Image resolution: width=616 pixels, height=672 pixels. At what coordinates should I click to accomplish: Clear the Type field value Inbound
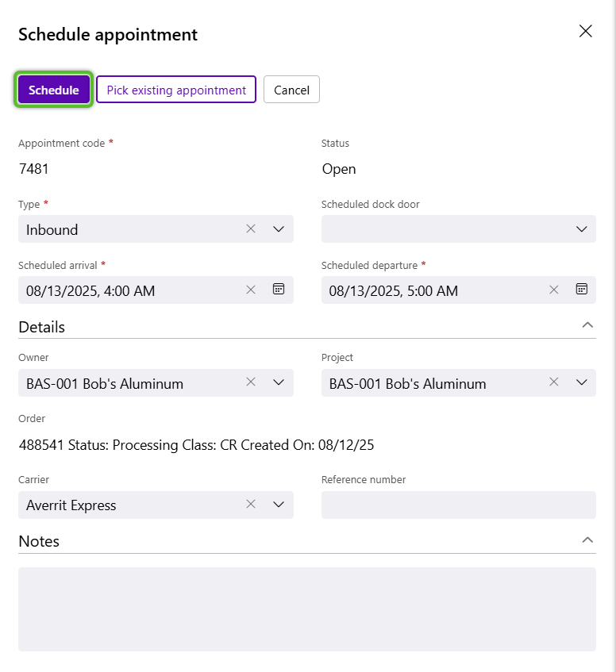251,228
